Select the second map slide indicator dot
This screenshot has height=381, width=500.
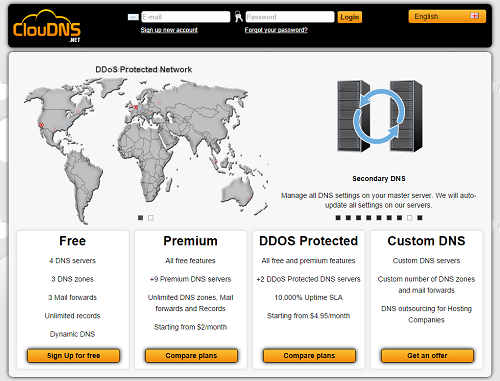[x=151, y=218]
